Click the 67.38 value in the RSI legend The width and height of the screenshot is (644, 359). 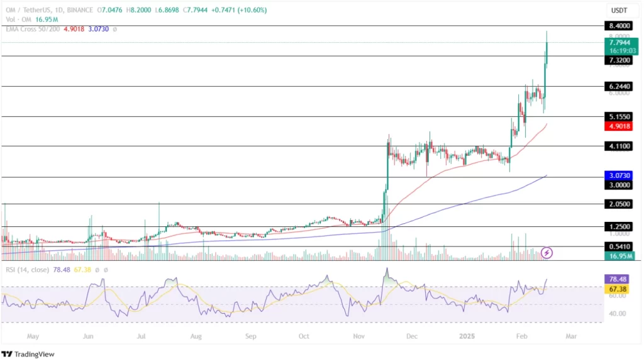tap(82, 270)
